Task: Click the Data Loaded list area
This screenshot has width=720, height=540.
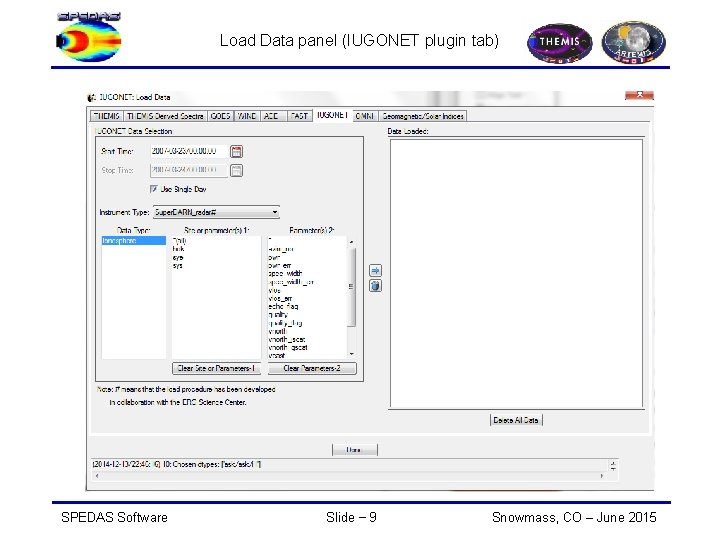Action: pos(516,274)
